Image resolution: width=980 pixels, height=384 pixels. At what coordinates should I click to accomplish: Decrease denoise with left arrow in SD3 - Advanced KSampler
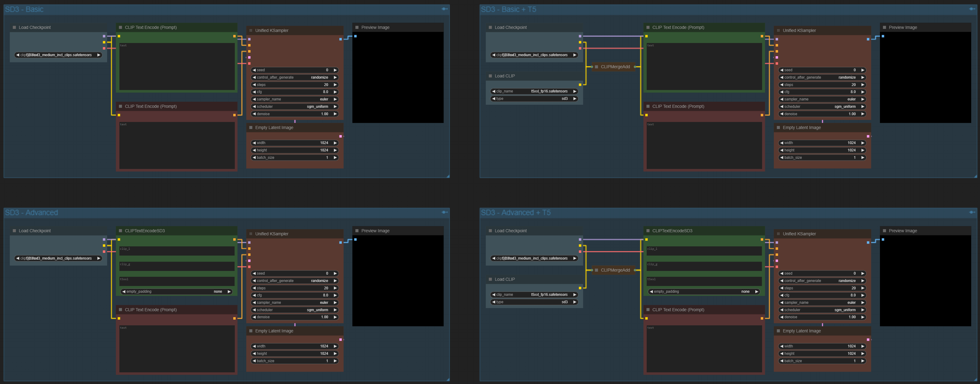(x=254, y=317)
